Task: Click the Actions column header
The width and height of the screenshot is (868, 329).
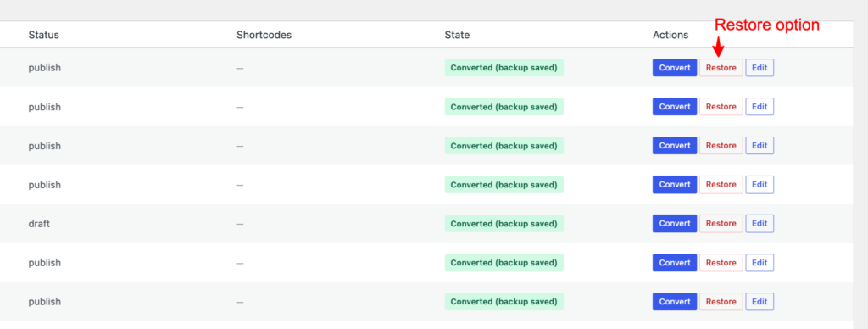Action: [x=670, y=35]
